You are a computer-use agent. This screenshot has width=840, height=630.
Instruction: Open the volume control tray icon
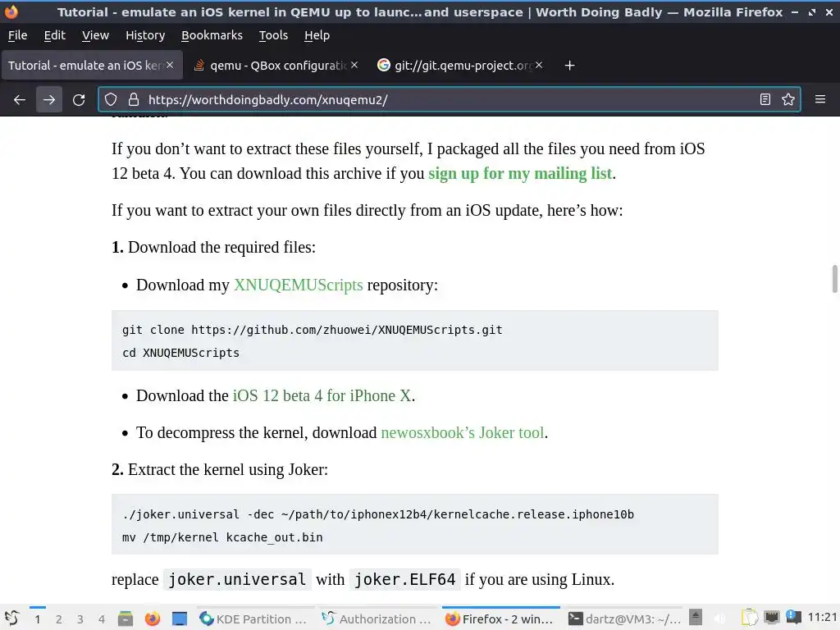pyautogui.click(x=720, y=619)
